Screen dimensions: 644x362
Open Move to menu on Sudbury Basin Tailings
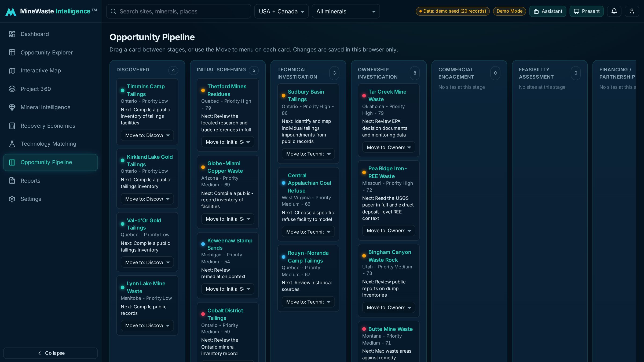tap(308, 154)
